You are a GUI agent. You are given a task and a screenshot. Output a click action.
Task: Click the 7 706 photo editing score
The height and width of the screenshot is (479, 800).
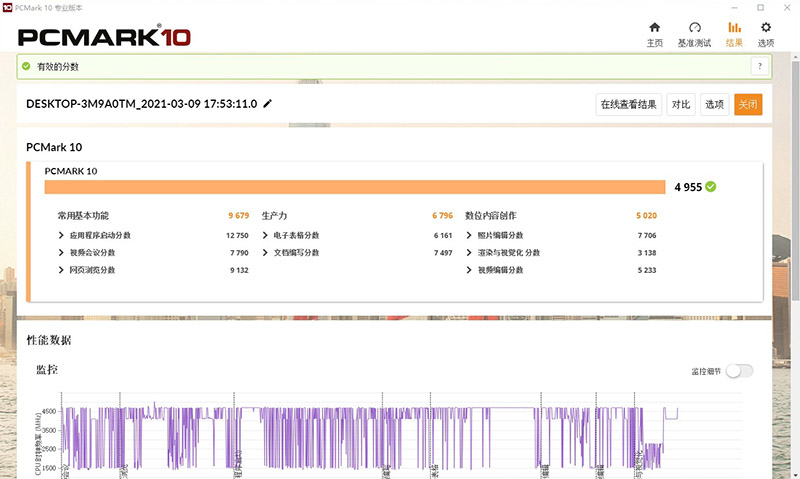tap(647, 235)
